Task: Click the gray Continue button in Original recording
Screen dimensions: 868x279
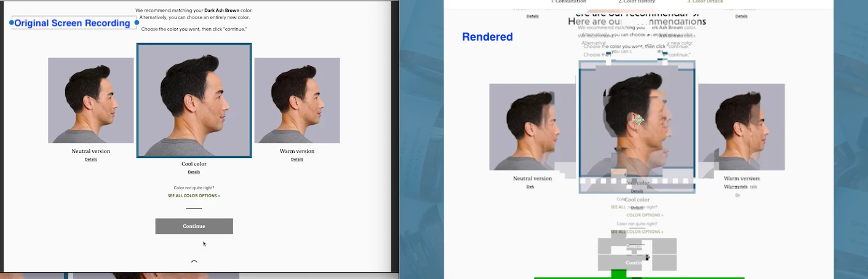Action: tap(194, 226)
